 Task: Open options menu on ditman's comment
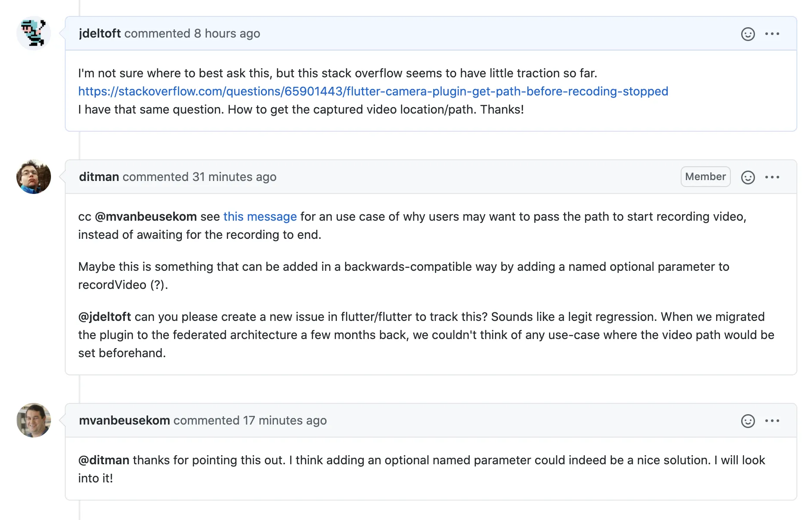tap(772, 177)
